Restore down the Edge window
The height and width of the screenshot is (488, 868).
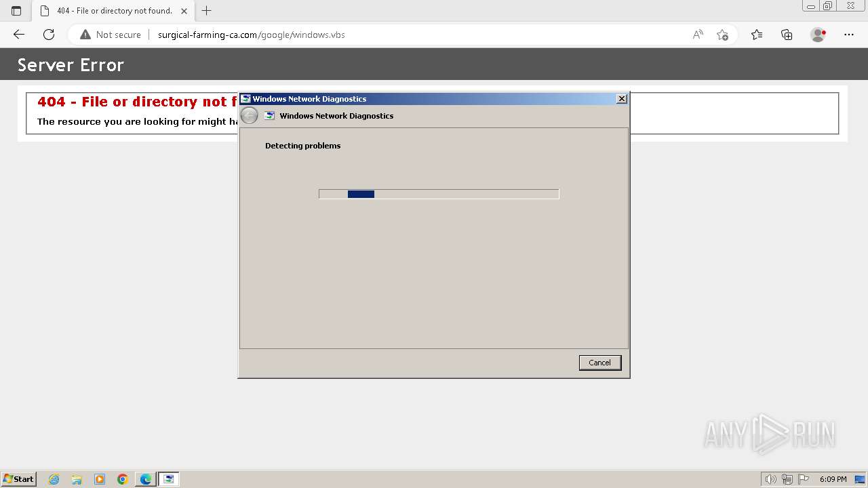pos(828,6)
